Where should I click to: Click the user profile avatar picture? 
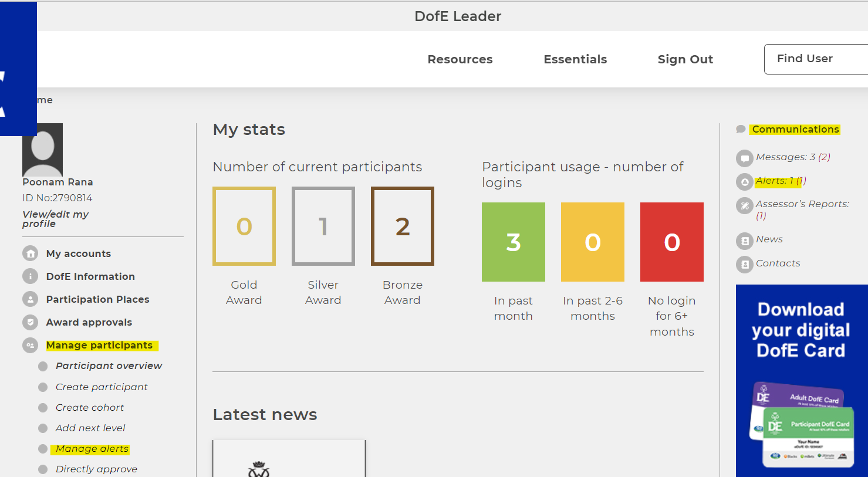pyautogui.click(x=42, y=150)
